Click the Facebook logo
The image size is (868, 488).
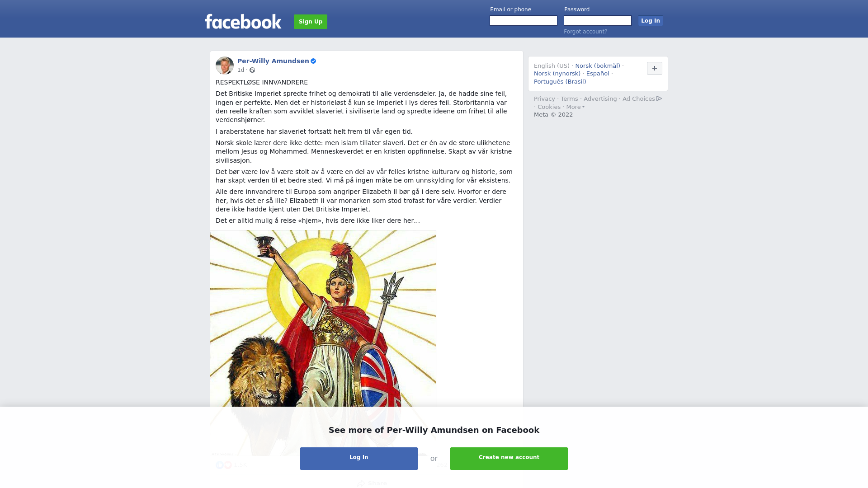click(243, 21)
